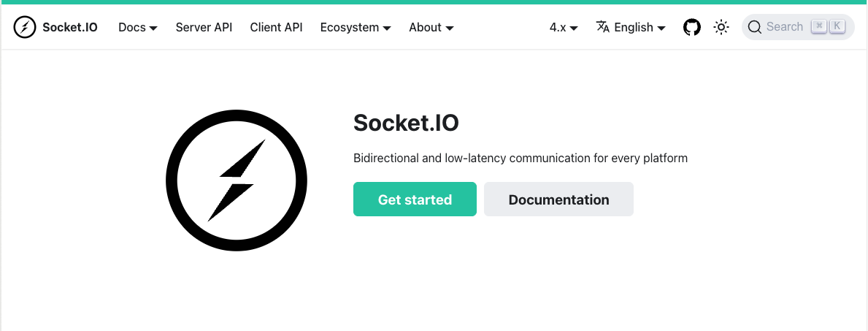
Task: Click the caret arrow next to Docs
Action: [153, 28]
